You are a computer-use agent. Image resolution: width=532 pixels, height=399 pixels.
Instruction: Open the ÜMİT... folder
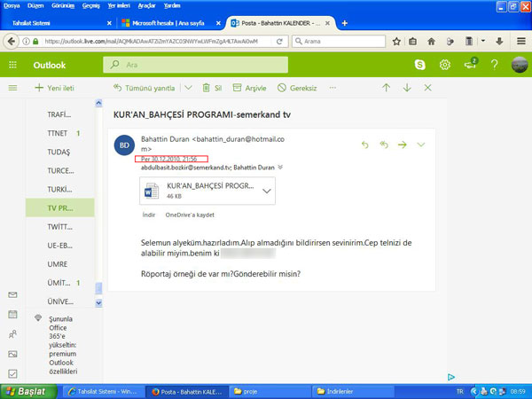59,283
